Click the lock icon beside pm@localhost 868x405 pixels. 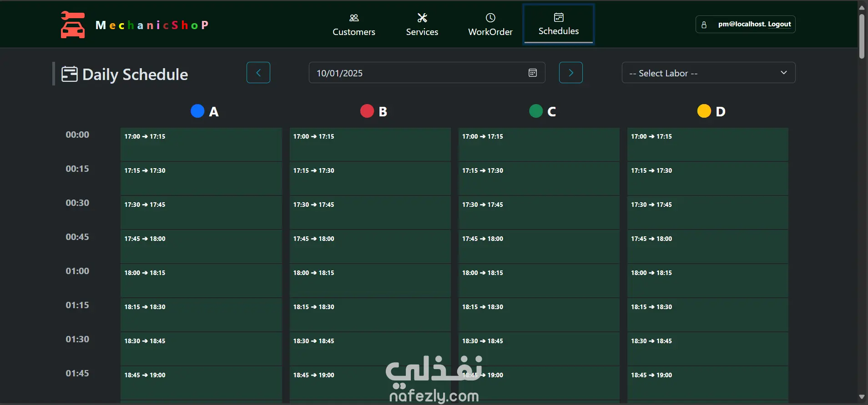click(704, 25)
